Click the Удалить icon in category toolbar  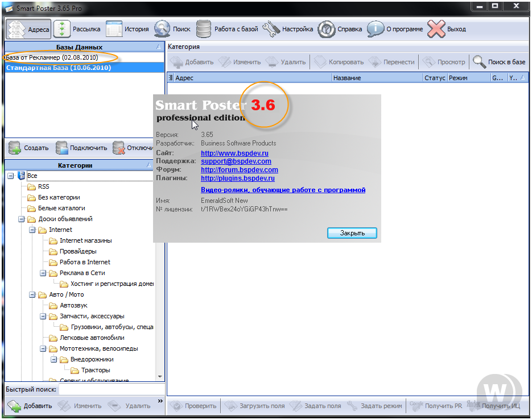[272, 62]
